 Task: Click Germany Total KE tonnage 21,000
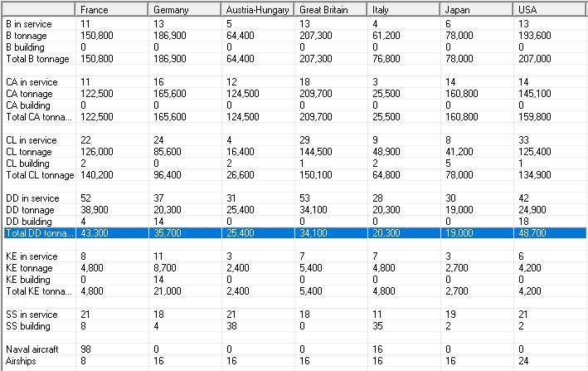point(168,291)
